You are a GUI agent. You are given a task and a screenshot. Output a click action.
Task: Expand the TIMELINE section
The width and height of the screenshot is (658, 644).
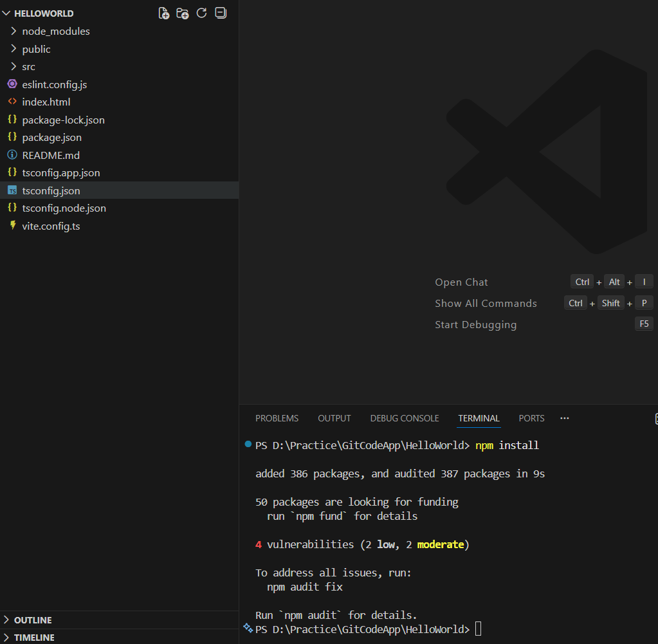[34, 638]
